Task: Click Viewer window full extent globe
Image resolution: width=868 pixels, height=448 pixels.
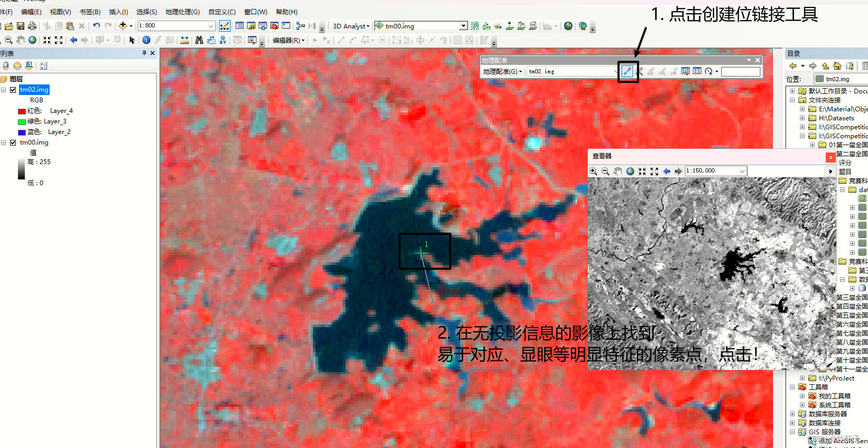Action: click(x=630, y=171)
